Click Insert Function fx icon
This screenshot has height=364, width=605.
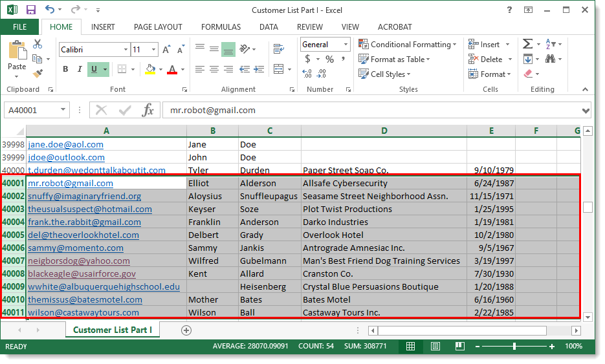point(148,111)
